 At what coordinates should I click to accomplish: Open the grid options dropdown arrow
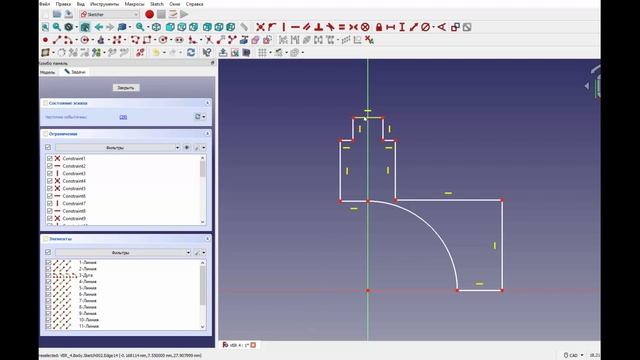click(270, 53)
